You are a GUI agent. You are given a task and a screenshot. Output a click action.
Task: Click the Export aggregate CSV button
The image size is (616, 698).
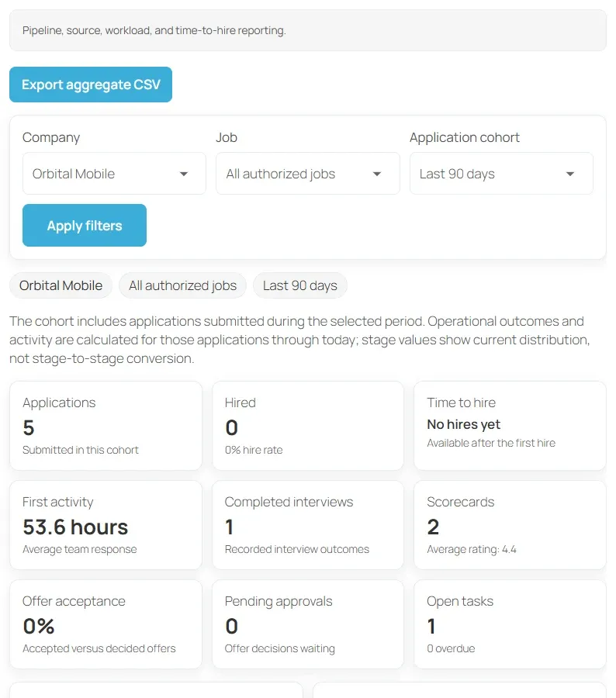91,85
